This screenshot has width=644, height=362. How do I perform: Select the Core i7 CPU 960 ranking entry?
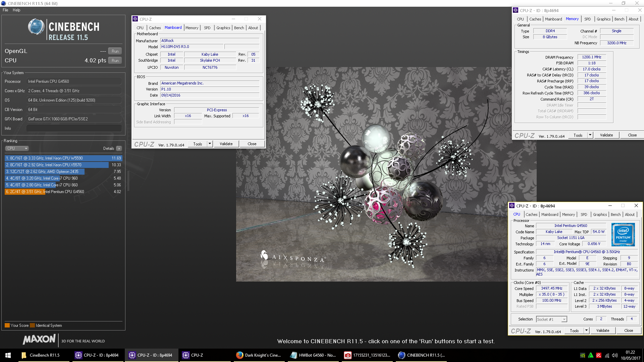[x=63, y=178]
